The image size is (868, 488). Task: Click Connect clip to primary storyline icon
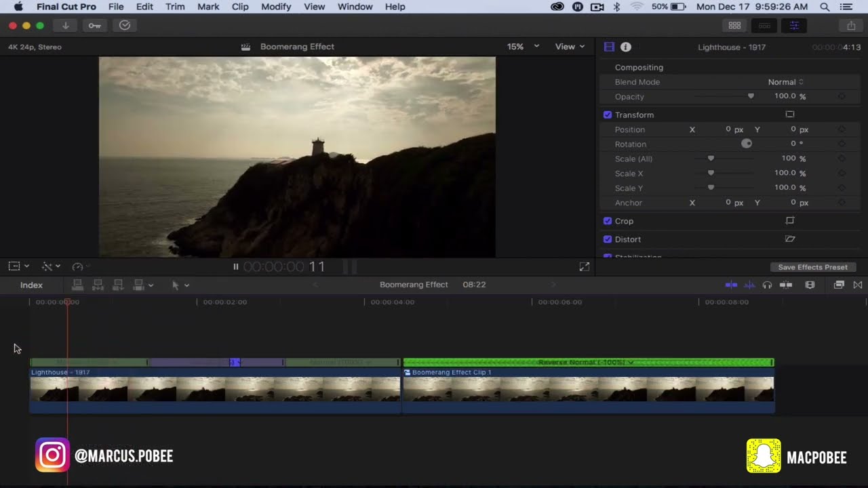[77, 285]
